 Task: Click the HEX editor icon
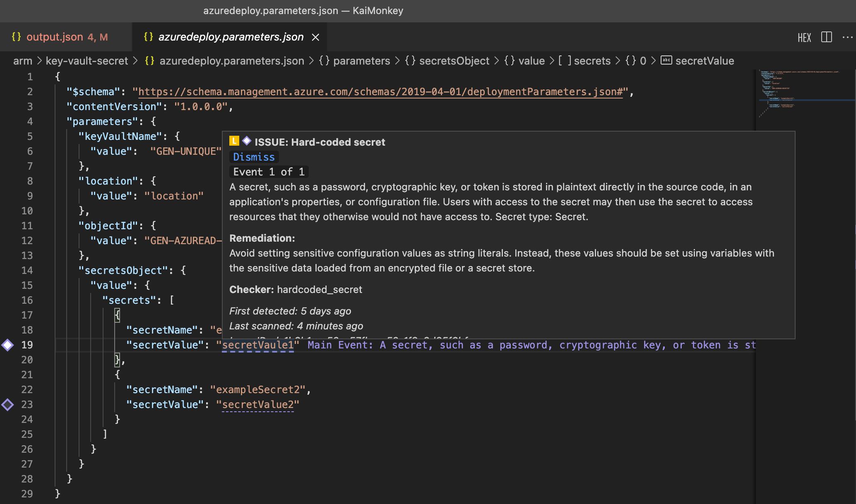804,37
